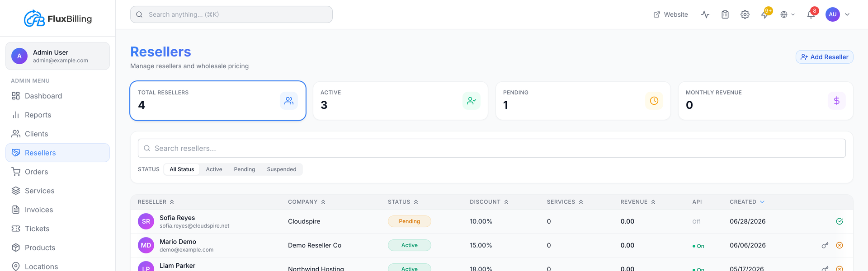Click the Add Reseller button

[825, 57]
